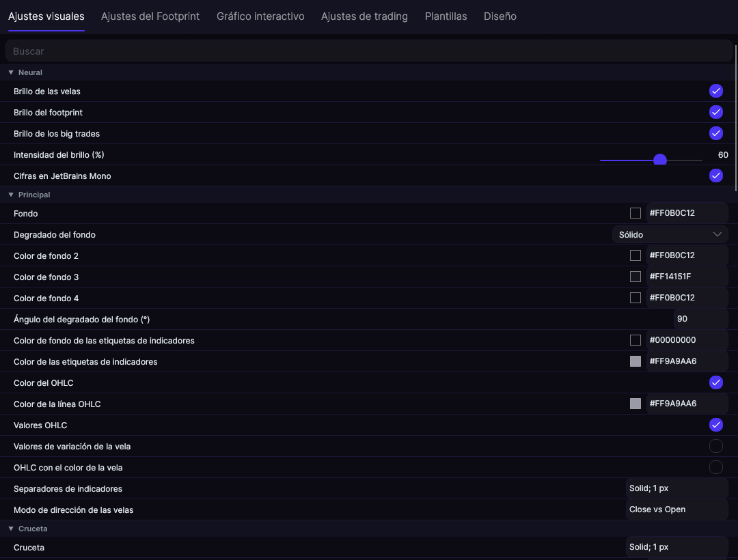This screenshot has width=738, height=560.
Task: Click the Intensidad del brillo value 60
Action: tap(723, 155)
